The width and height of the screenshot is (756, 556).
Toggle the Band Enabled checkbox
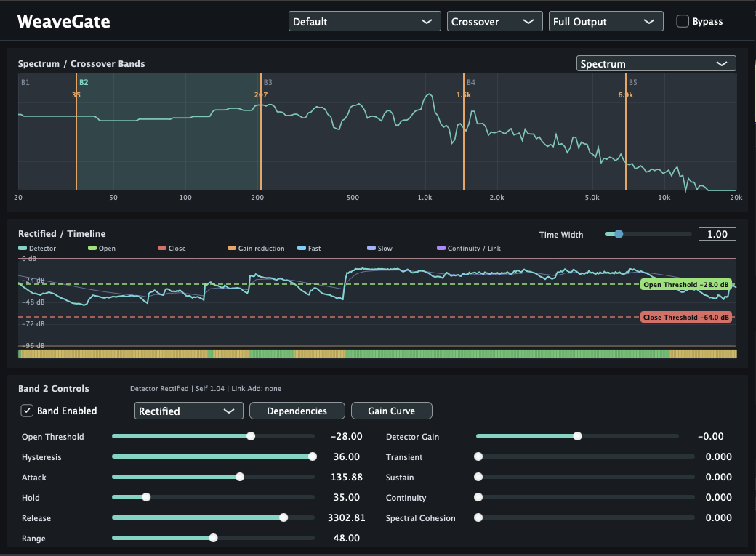coord(26,411)
